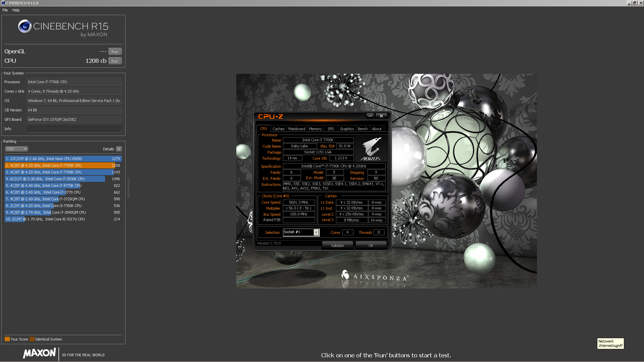Screen dimensions: 644x362
Task: Switch to SPD tab in CPU-Z
Action: [x=331, y=129]
